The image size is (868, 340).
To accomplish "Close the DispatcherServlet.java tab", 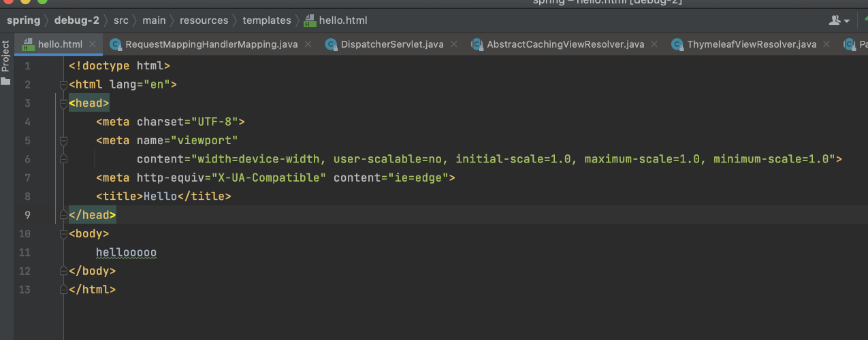I will click(x=454, y=45).
